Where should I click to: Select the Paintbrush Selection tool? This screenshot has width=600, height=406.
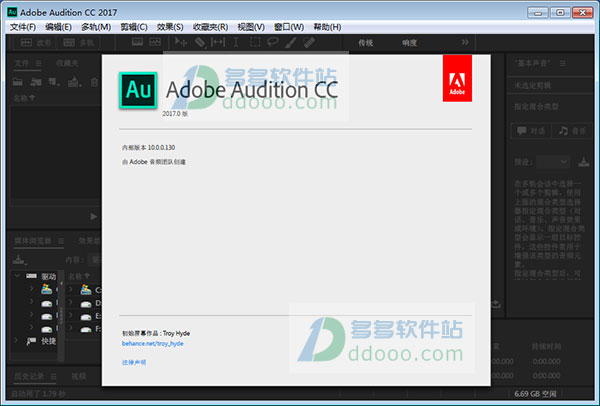[291, 42]
